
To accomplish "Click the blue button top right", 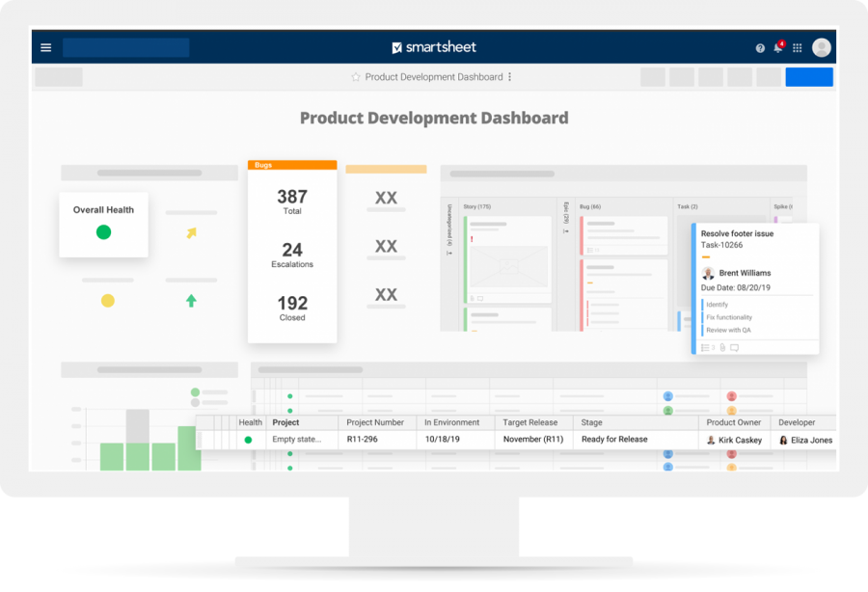I will click(x=808, y=77).
